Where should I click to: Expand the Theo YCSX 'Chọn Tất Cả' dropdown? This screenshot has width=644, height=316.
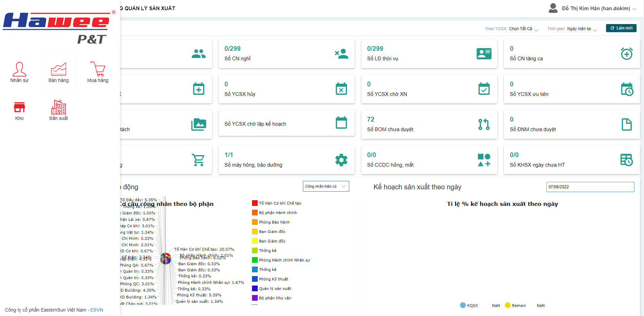tap(523, 29)
